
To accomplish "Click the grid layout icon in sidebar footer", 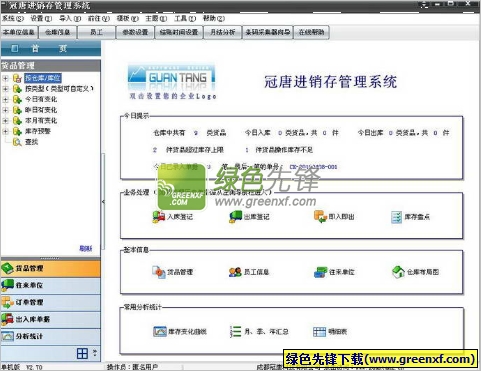I will tap(82, 353).
